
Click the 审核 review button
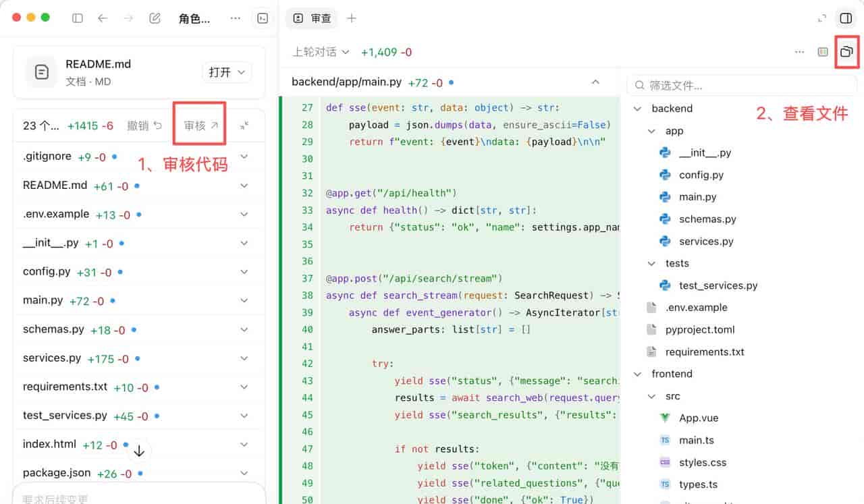(x=201, y=125)
